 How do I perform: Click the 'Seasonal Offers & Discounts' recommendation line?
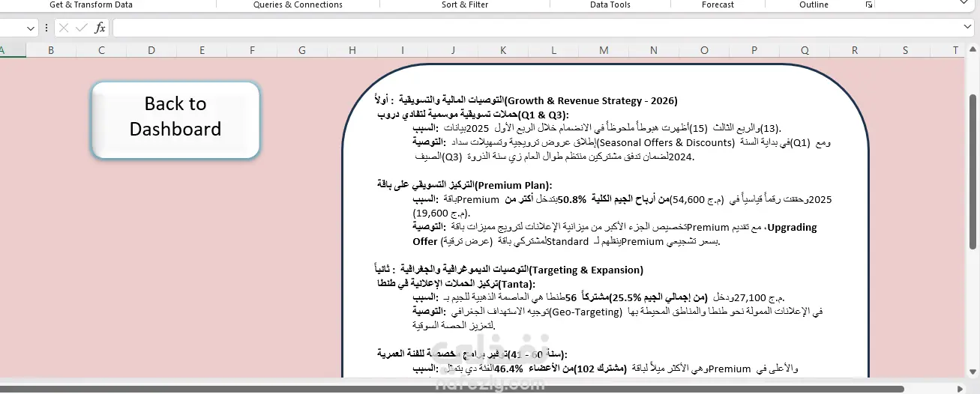622,142
